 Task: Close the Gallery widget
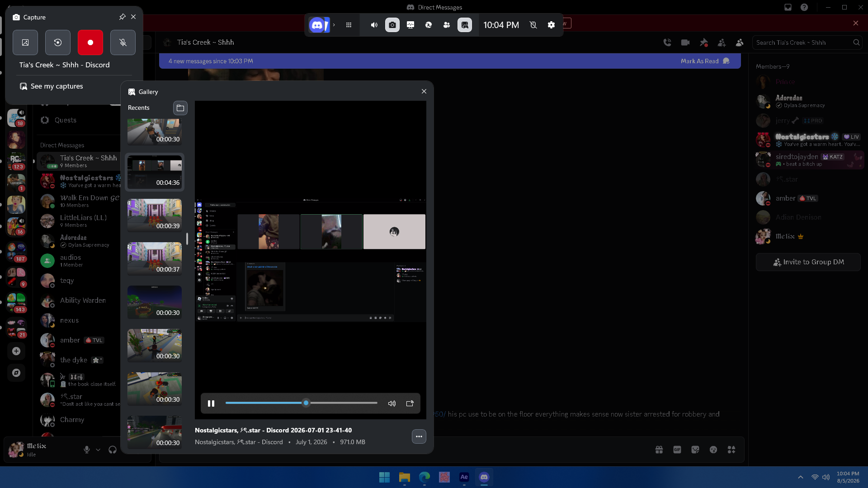pyautogui.click(x=424, y=91)
